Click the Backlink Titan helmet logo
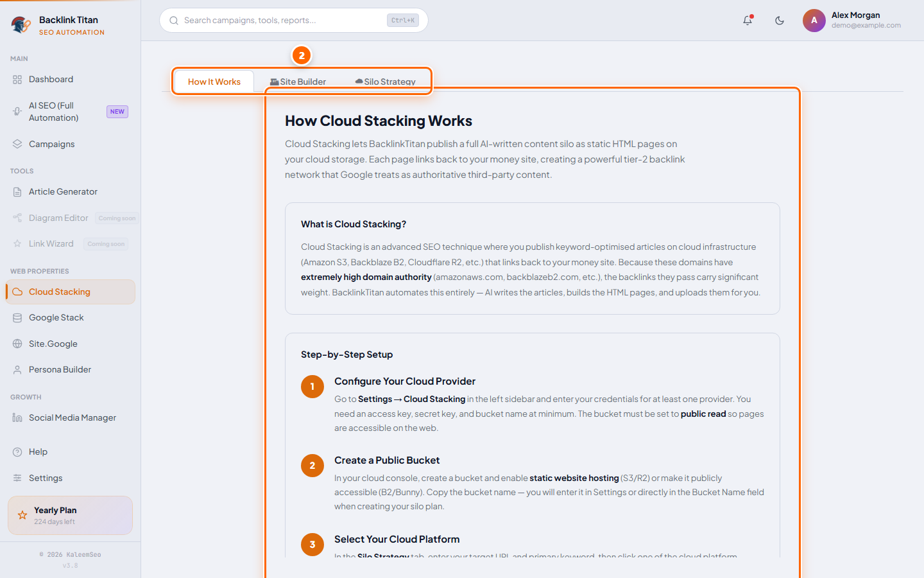Screen dimensions: 924x578 tap(21, 25)
